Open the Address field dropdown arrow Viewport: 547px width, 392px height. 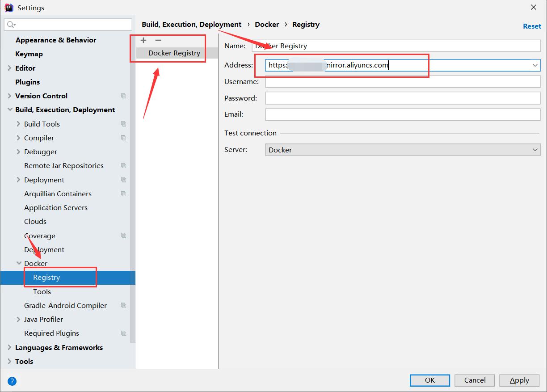point(535,65)
